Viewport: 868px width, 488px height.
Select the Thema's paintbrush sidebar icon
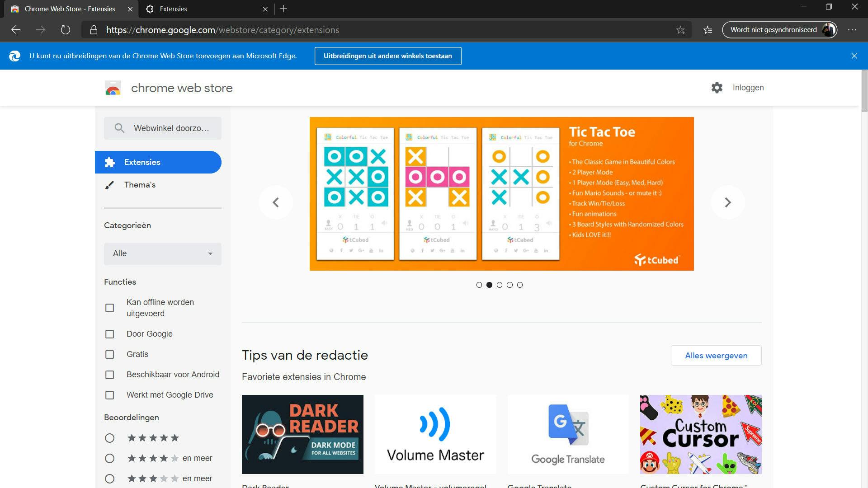click(x=110, y=185)
